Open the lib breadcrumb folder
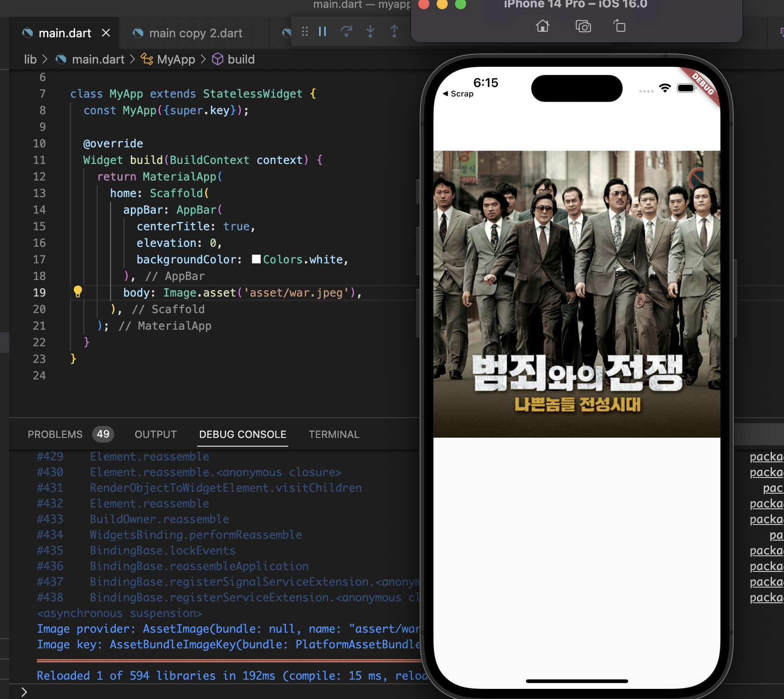This screenshot has width=784, height=699. (x=30, y=59)
